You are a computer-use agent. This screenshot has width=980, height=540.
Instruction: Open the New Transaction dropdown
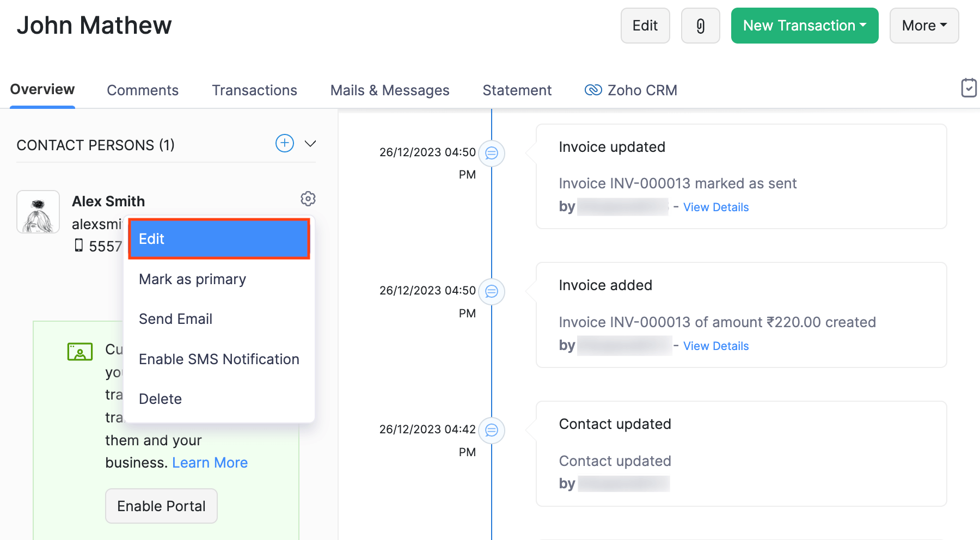804,25
